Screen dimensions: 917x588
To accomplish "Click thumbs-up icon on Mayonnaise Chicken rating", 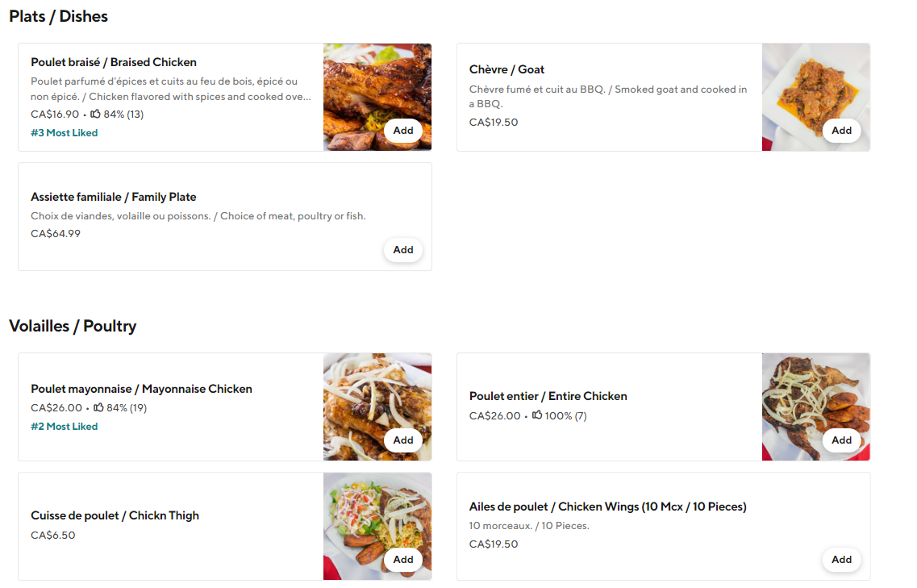I will tap(99, 407).
